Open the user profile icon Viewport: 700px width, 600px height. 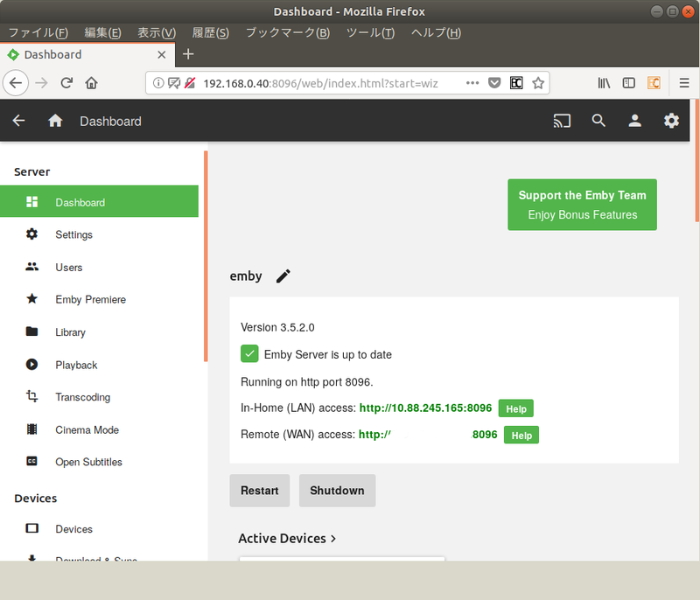click(635, 121)
